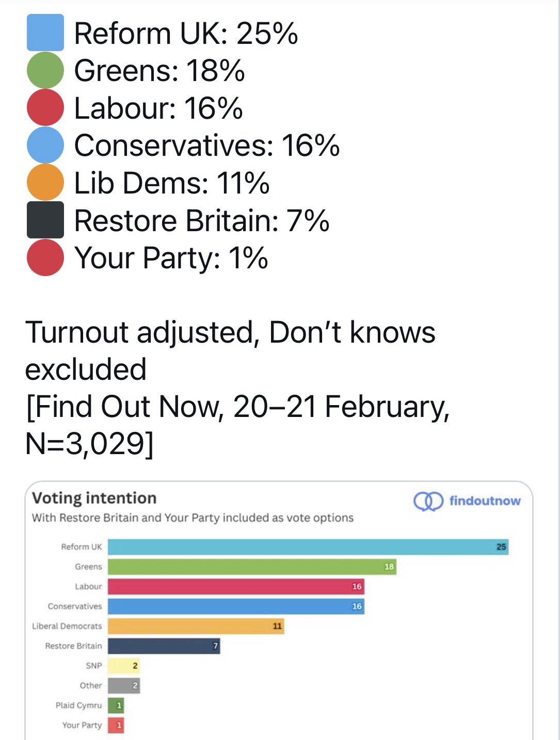Click the red circle beside Labour
Screen dimensions: 560x740
[x=45, y=107]
